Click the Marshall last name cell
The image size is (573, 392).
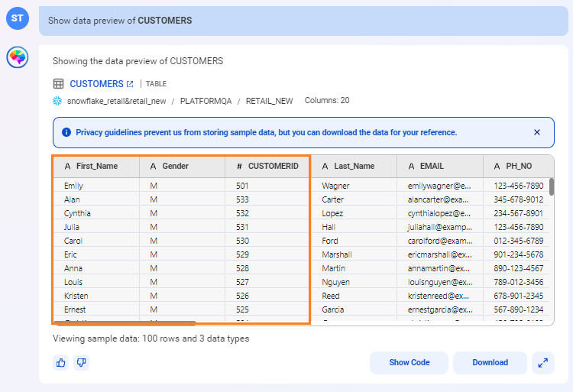(x=354, y=254)
